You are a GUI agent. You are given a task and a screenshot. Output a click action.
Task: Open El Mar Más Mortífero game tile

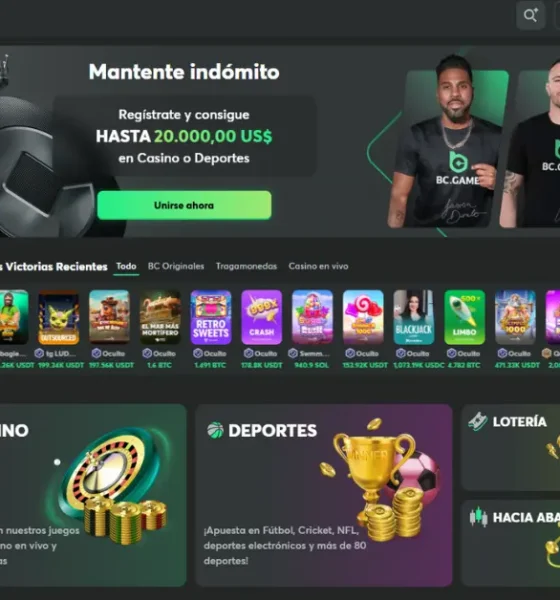(x=160, y=317)
